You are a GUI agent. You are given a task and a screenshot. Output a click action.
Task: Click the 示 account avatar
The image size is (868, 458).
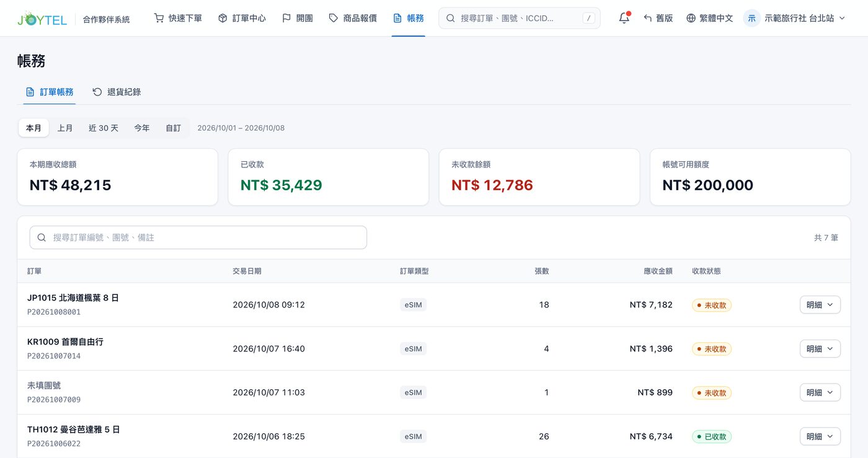pos(752,19)
